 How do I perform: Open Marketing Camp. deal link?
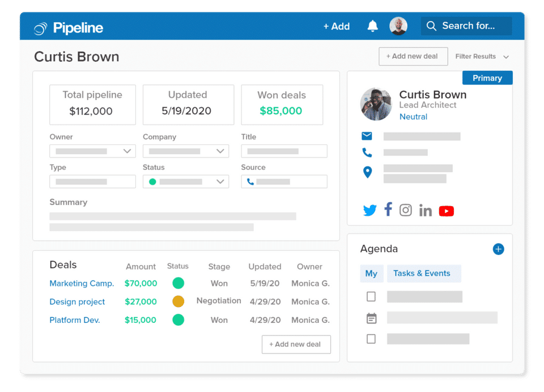pyautogui.click(x=82, y=283)
